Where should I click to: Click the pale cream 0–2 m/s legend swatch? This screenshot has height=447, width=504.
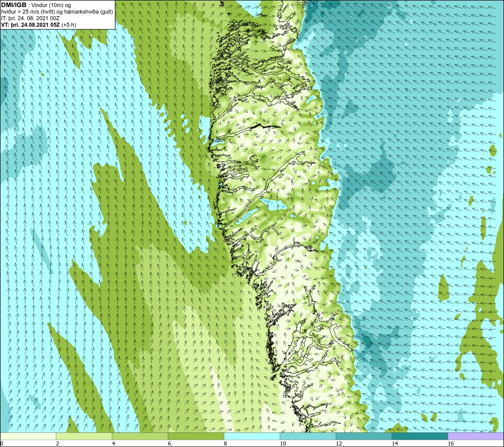28,436
